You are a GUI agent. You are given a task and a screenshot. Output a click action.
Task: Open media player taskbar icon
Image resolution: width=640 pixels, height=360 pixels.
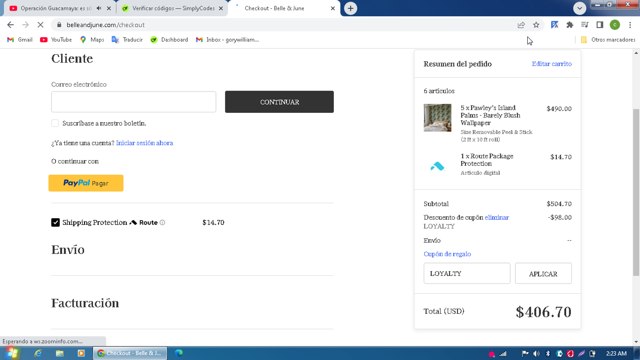[81, 353]
